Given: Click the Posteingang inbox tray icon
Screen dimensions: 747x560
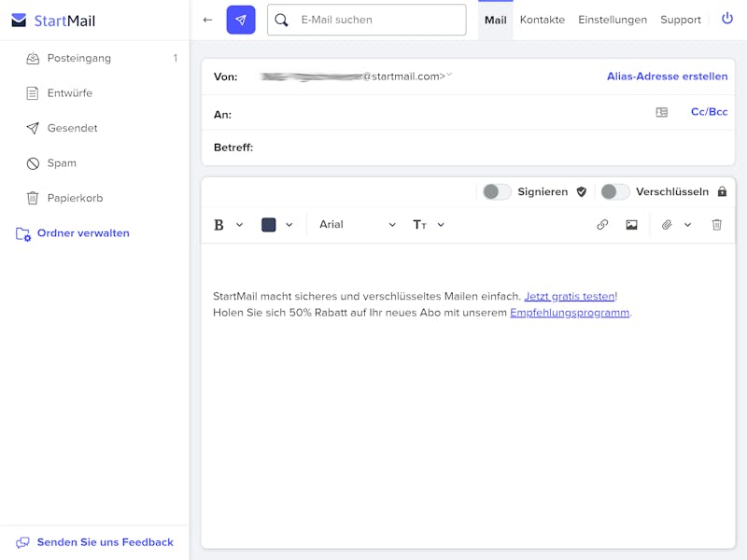Looking at the screenshot, I should click(x=33, y=59).
